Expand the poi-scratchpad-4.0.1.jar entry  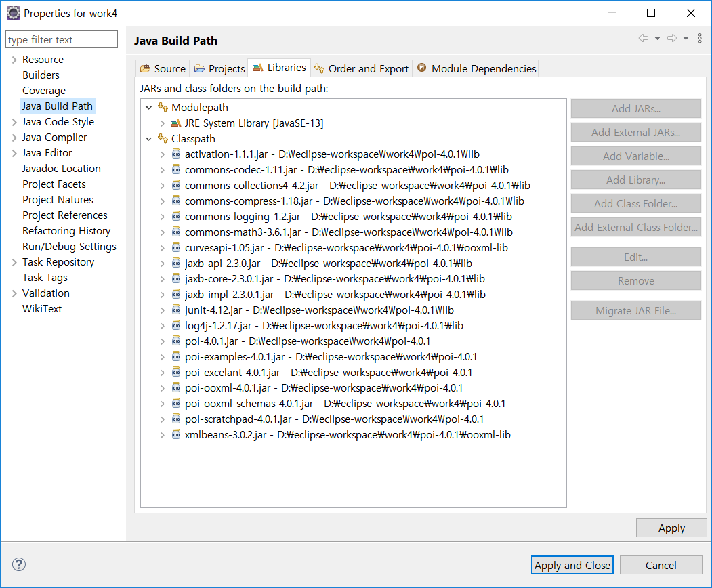pyautogui.click(x=162, y=419)
